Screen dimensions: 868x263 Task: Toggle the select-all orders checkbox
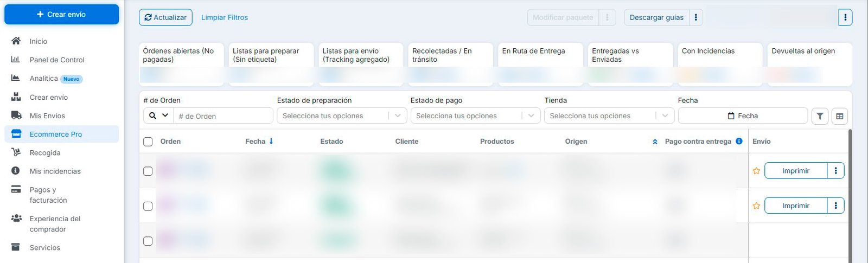tap(148, 142)
